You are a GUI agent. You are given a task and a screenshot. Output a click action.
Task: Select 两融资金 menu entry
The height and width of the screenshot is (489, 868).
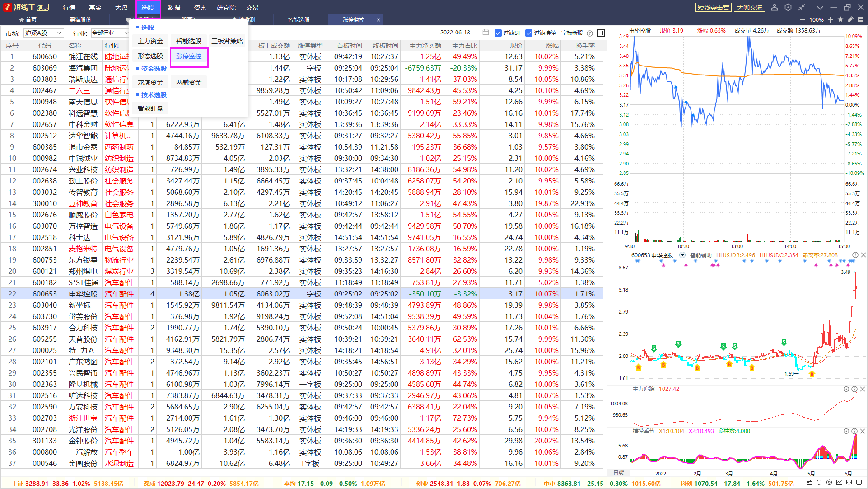point(189,82)
